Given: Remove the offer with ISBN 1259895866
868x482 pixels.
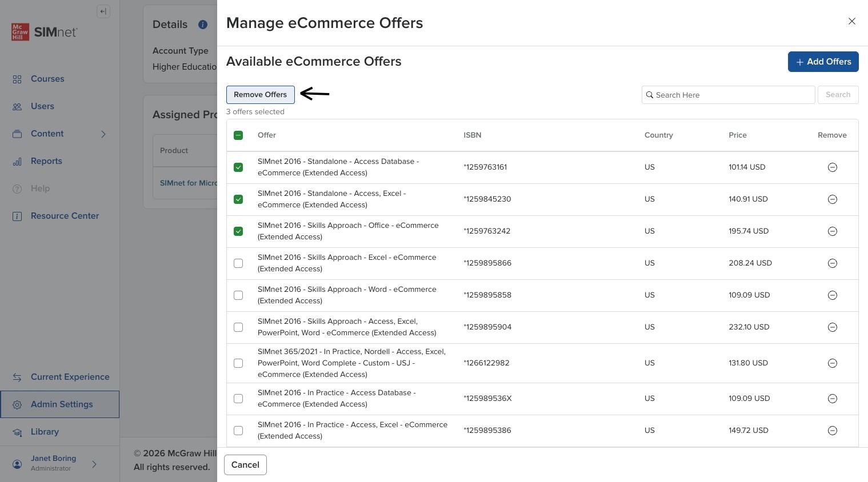Looking at the screenshot, I should pos(833,263).
